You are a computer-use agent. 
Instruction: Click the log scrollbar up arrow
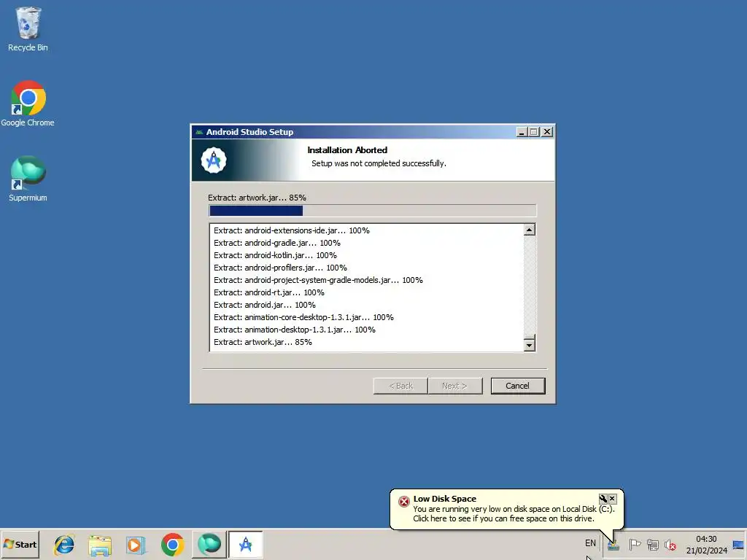[x=530, y=230]
